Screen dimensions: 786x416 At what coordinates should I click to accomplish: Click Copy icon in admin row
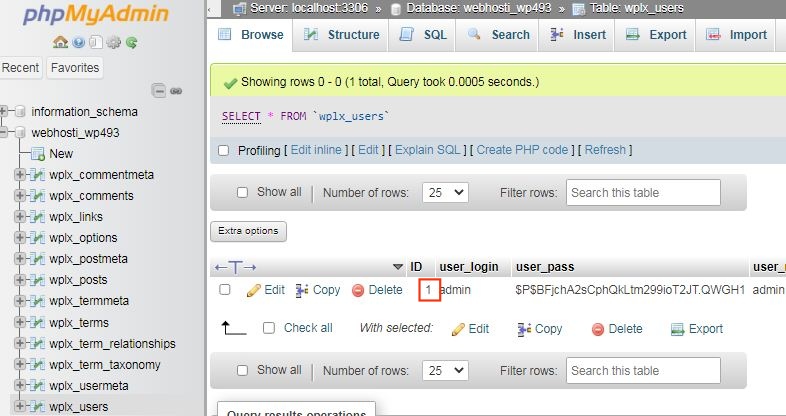302,290
